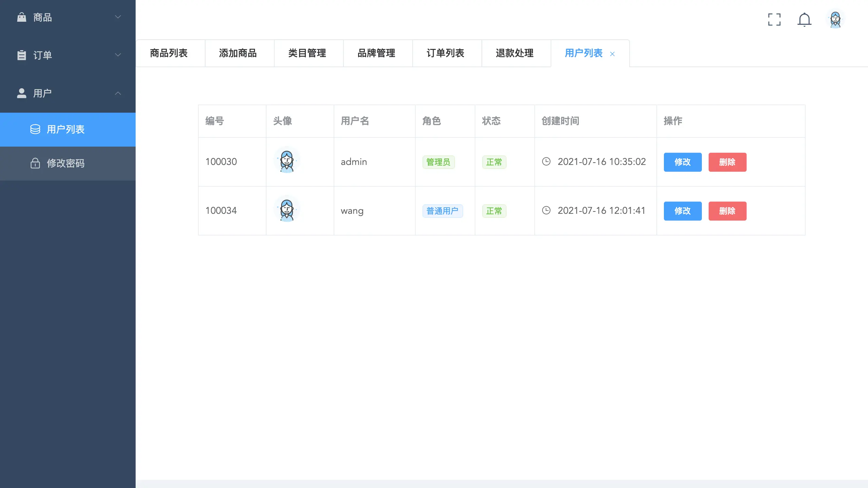The image size is (868, 488).
Task: Click the 正常 status badge for wang
Action: point(494,211)
